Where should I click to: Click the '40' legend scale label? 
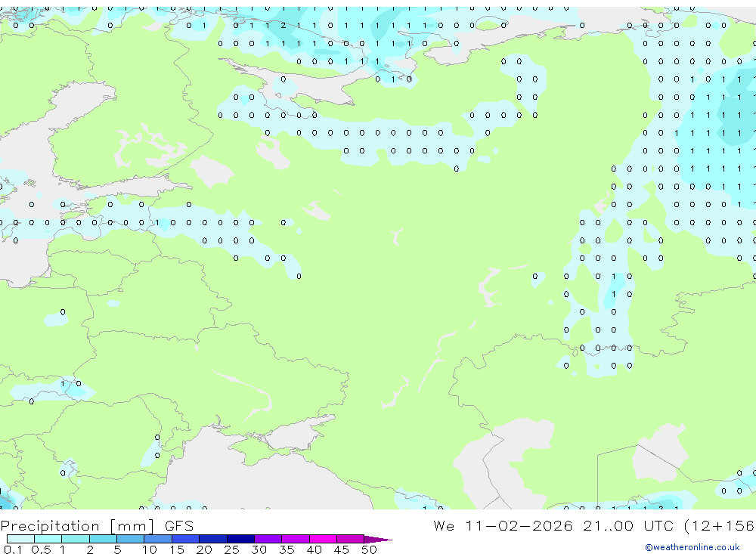[314, 549]
